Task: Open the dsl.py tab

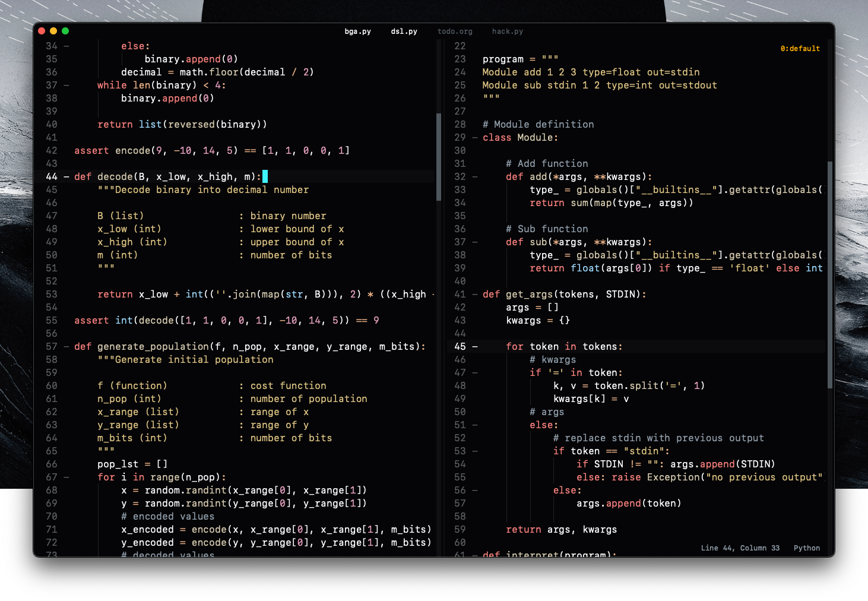Action: point(404,31)
